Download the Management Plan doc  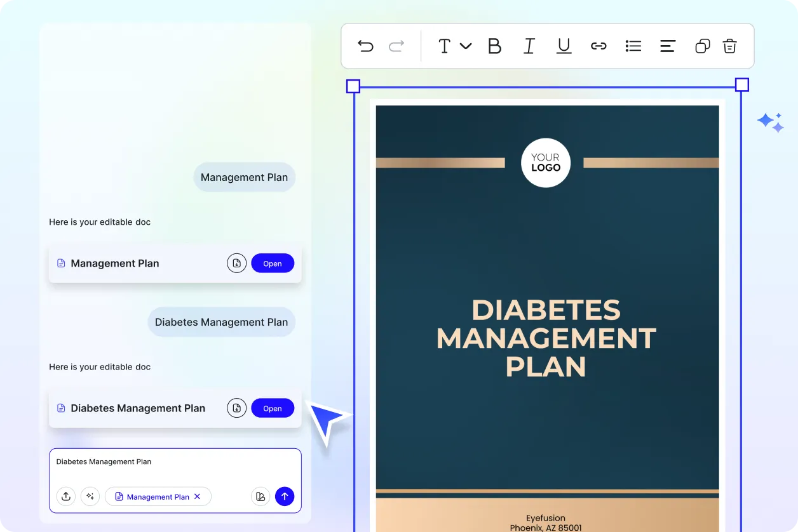tap(236, 263)
